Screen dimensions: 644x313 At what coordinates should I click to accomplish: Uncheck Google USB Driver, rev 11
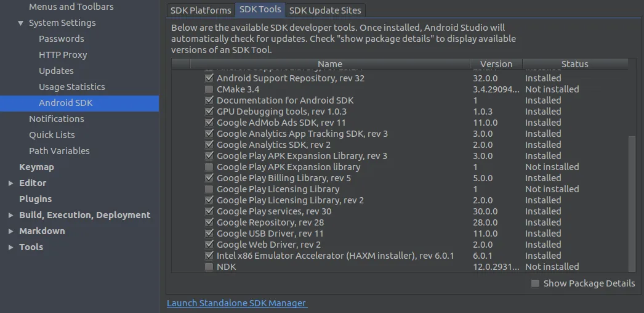[x=209, y=234]
